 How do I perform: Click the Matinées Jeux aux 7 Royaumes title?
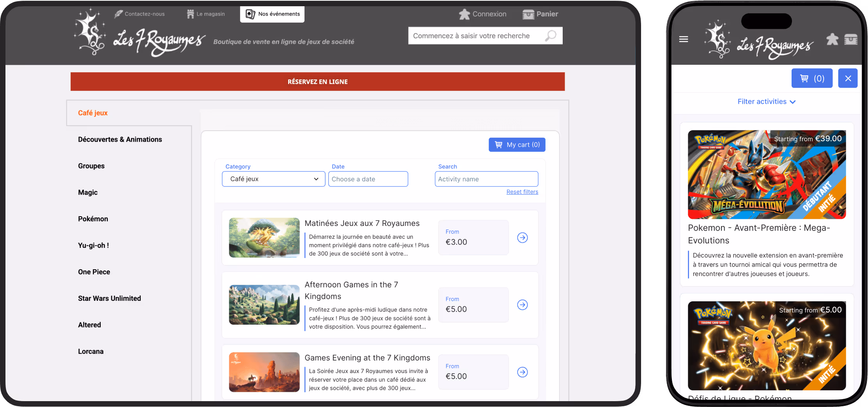coord(362,223)
